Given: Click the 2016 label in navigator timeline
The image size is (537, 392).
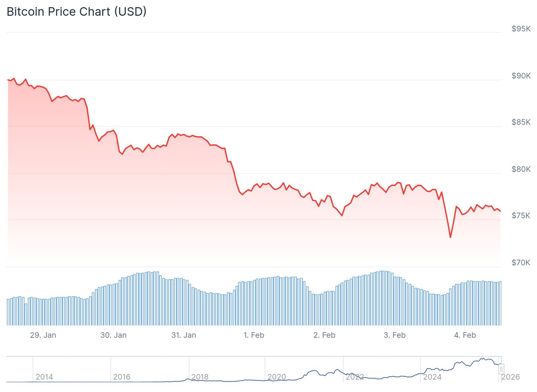Looking at the screenshot, I should click(121, 377).
